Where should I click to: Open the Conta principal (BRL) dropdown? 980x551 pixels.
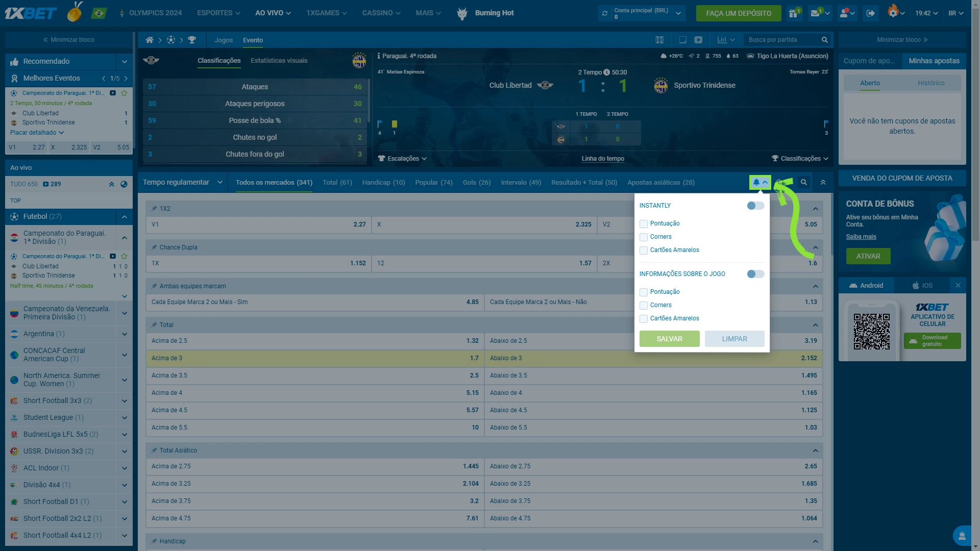tap(647, 13)
